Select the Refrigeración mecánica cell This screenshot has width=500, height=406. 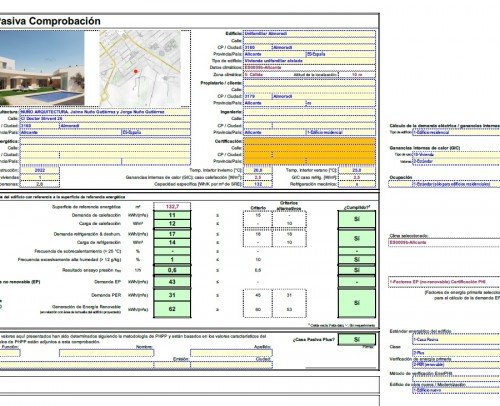pyautogui.click(x=357, y=184)
